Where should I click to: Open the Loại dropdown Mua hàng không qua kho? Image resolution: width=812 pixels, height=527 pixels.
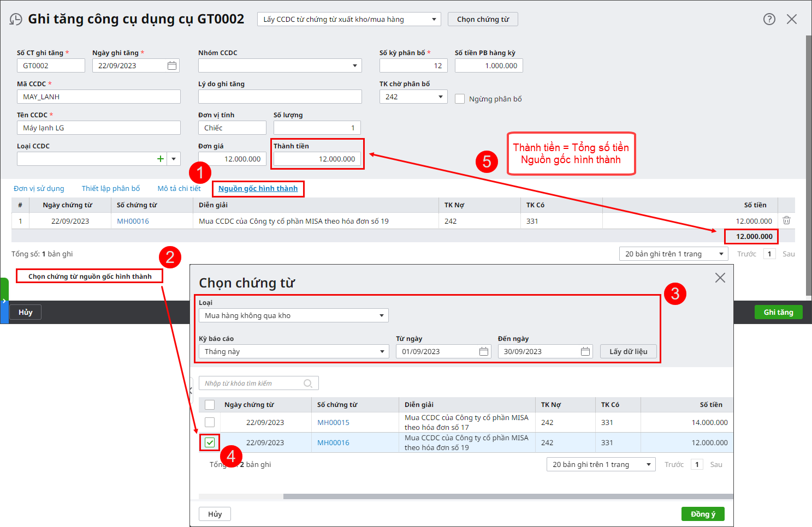[382, 316]
